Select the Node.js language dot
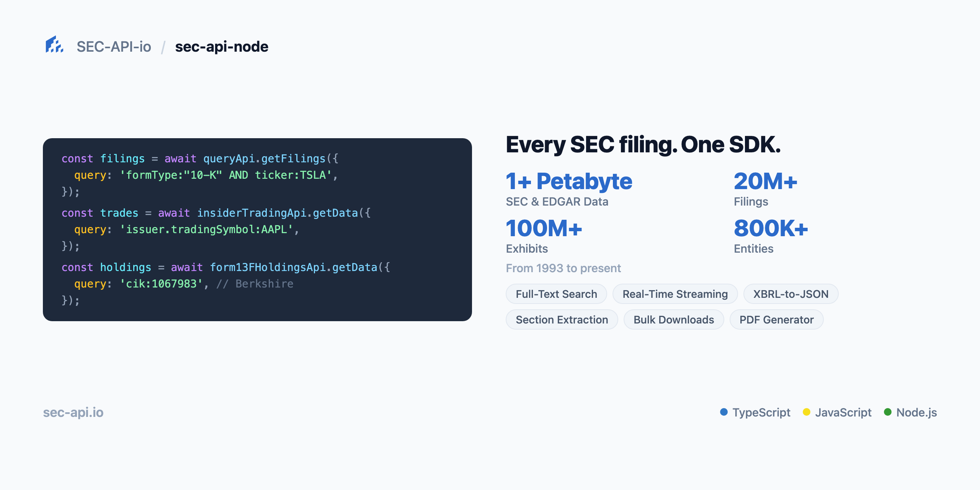Screen dimensions: 980x490 pyautogui.click(x=888, y=412)
